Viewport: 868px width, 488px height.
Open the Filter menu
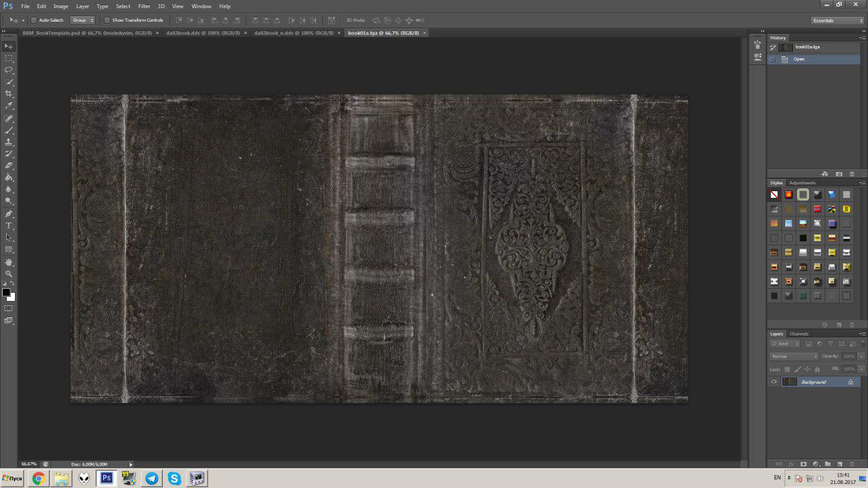144,6
